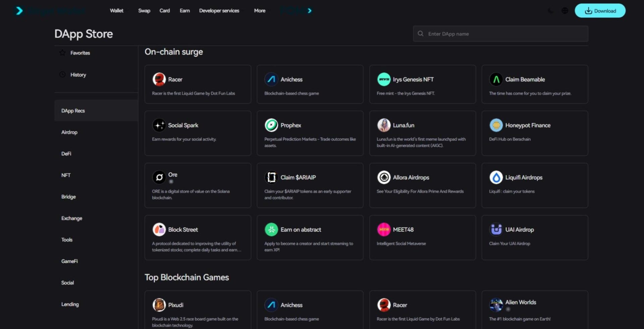Toggle dark mode with the moon icon
This screenshot has width=644, height=329.
[x=550, y=10]
